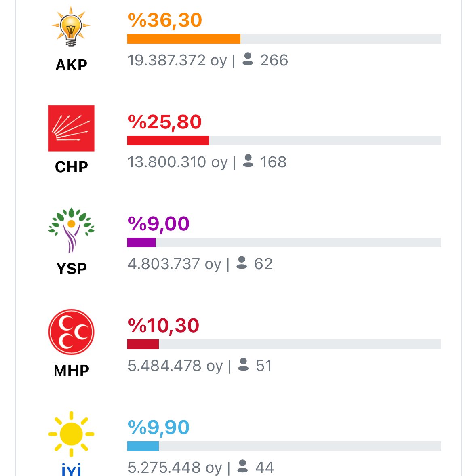This screenshot has height=476, width=476.
Task: Click the person icon next to 266
Action: 248,59
